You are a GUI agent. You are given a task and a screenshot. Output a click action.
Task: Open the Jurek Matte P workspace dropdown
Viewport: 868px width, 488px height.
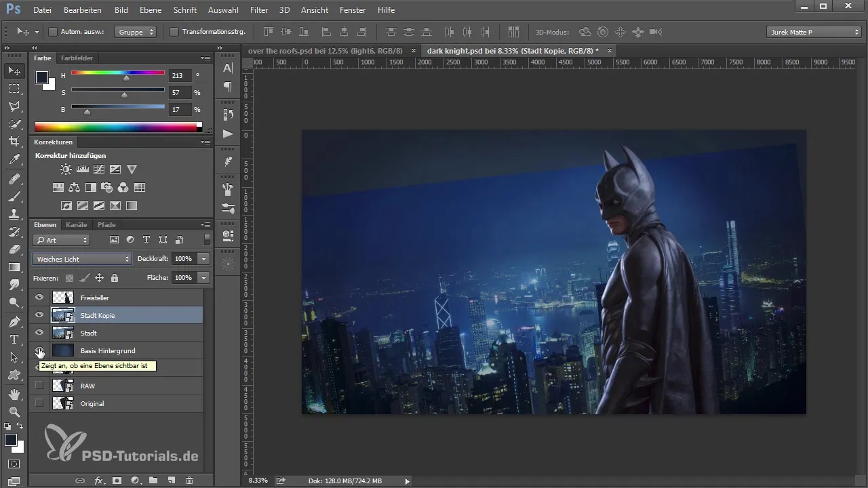[x=814, y=32]
